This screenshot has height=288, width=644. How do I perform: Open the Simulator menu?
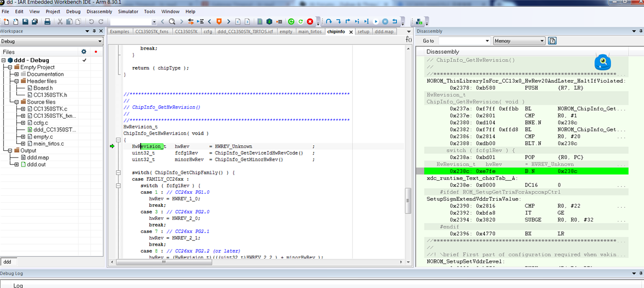128,11
